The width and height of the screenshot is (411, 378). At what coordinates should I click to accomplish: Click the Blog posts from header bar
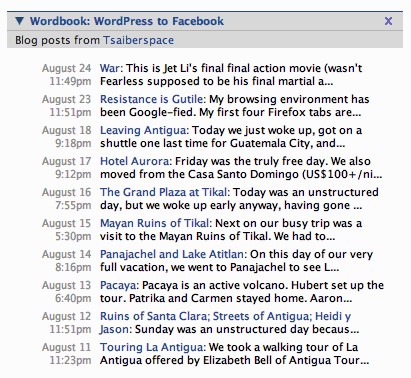[205, 40]
